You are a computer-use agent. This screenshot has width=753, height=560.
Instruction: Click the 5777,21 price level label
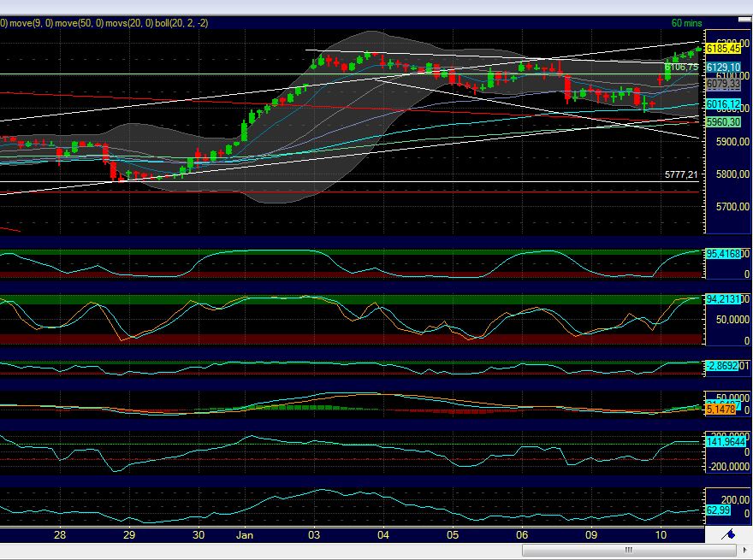click(680, 175)
